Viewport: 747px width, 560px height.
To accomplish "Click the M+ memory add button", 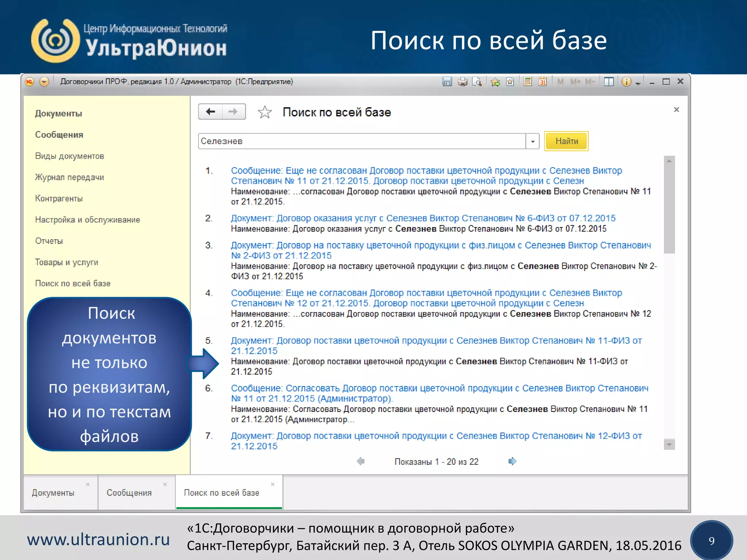I will click(x=576, y=82).
